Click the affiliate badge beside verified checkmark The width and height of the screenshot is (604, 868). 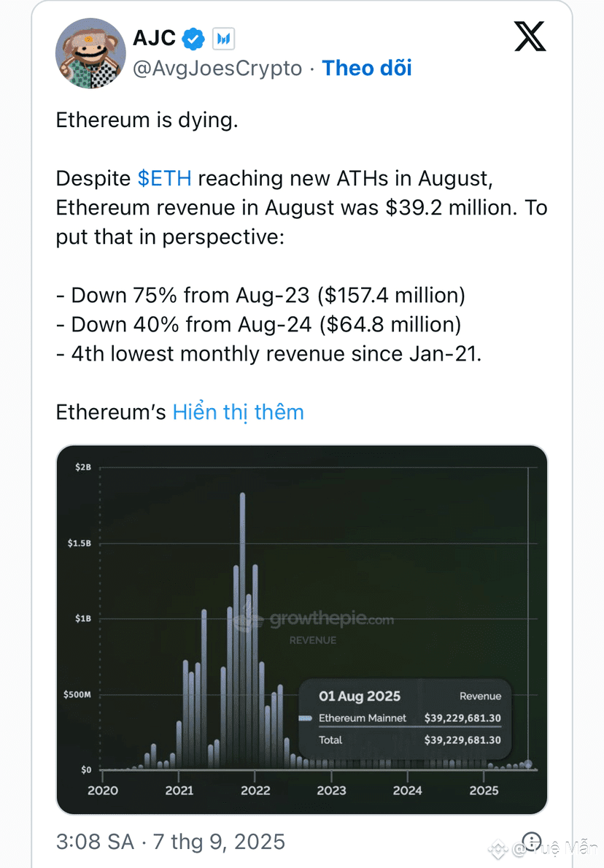(x=223, y=38)
